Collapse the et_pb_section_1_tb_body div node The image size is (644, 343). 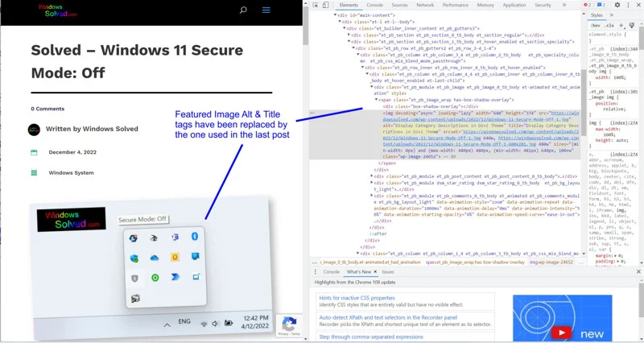tap(349, 42)
